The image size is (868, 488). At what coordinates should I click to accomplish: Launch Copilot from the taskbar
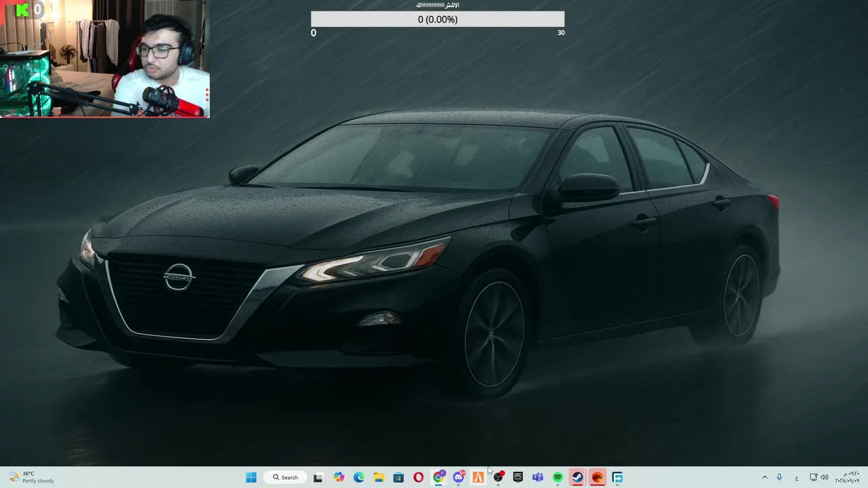tap(338, 477)
